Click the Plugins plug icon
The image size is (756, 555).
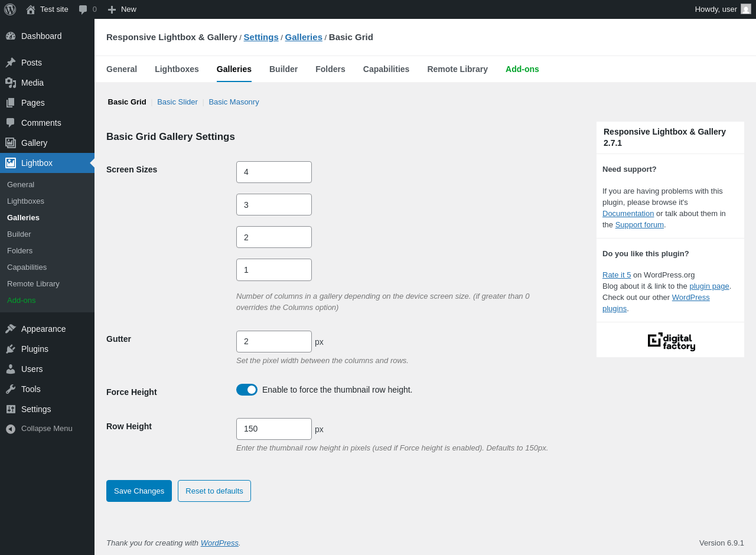pos(11,349)
